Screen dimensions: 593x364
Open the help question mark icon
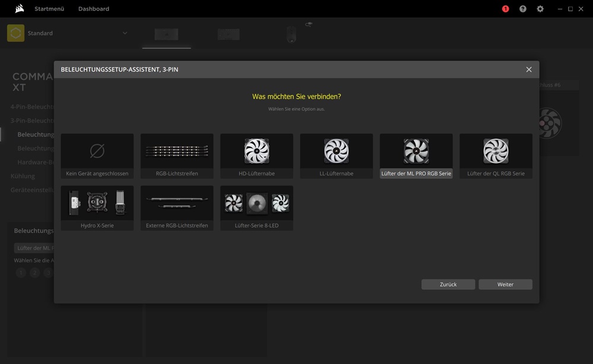[x=522, y=9]
